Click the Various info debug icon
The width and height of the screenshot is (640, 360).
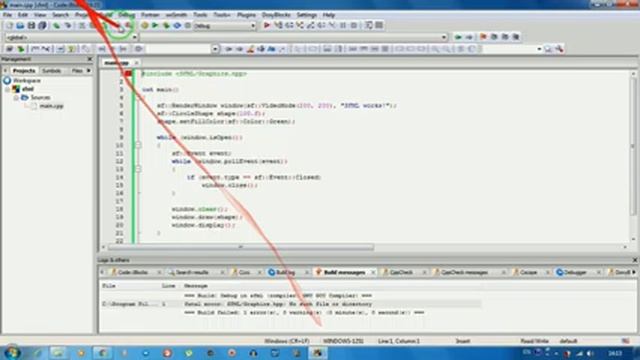click(x=379, y=25)
